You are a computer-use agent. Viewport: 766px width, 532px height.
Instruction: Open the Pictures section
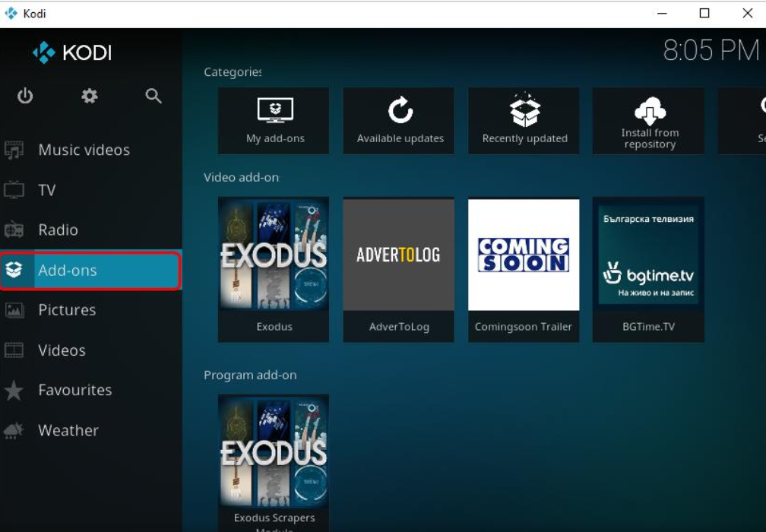(67, 310)
